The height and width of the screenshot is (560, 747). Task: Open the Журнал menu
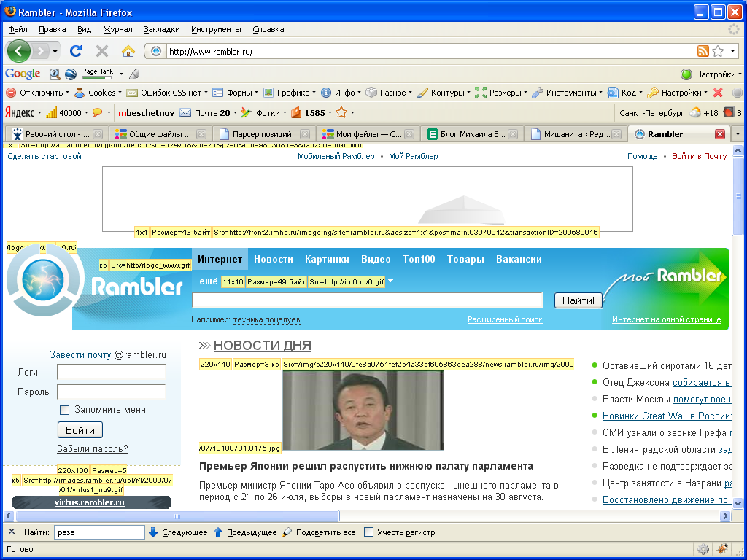tap(117, 29)
